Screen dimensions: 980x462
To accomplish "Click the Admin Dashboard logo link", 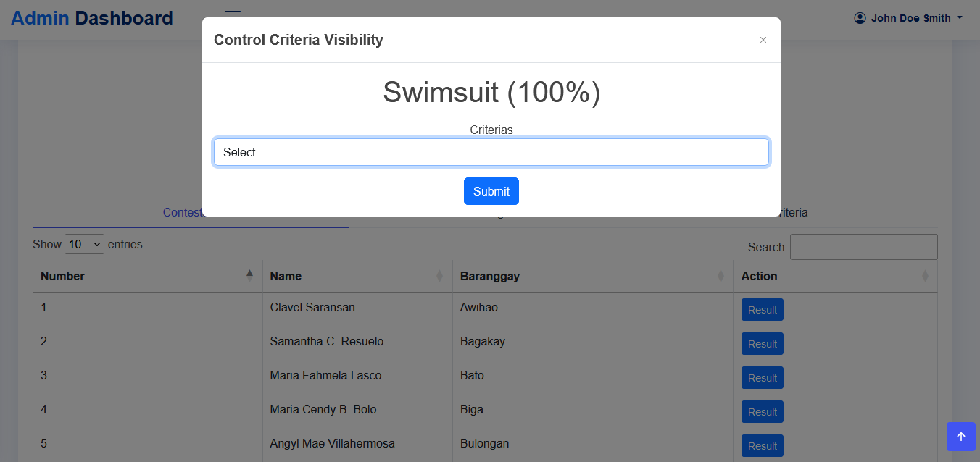I will pos(92,18).
